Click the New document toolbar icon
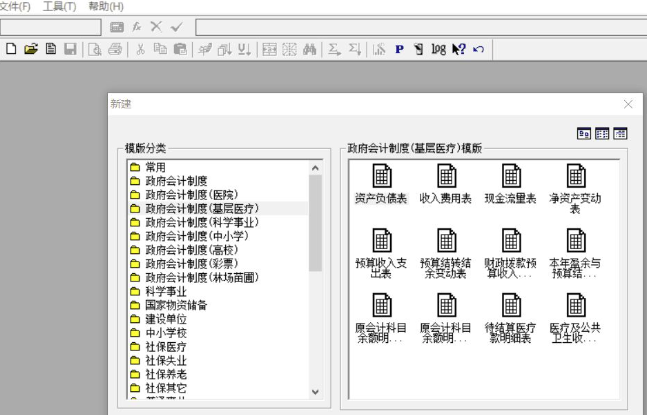The image size is (647, 415). [11, 49]
